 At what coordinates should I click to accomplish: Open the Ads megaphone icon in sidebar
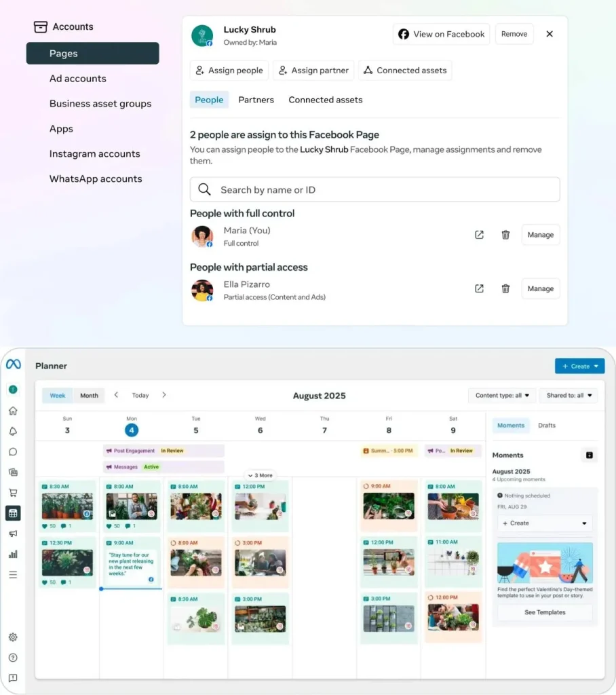pyautogui.click(x=13, y=533)
